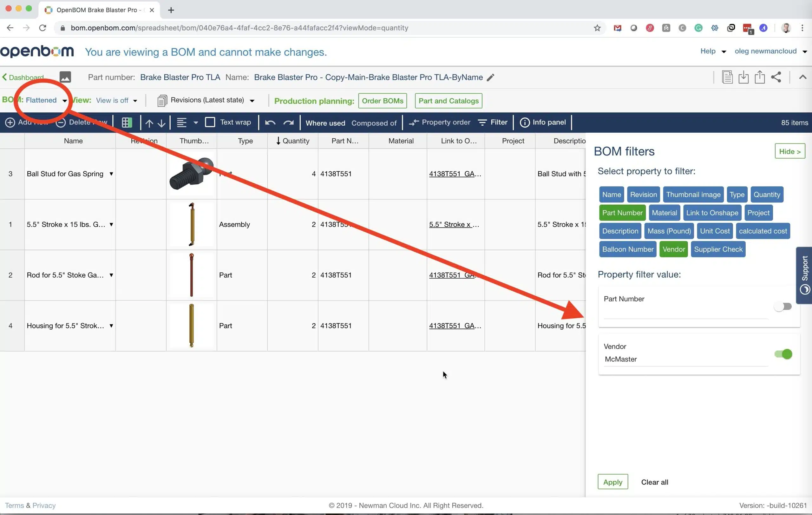Open Property order
The image size is (812, 515).
click(439, 122)
